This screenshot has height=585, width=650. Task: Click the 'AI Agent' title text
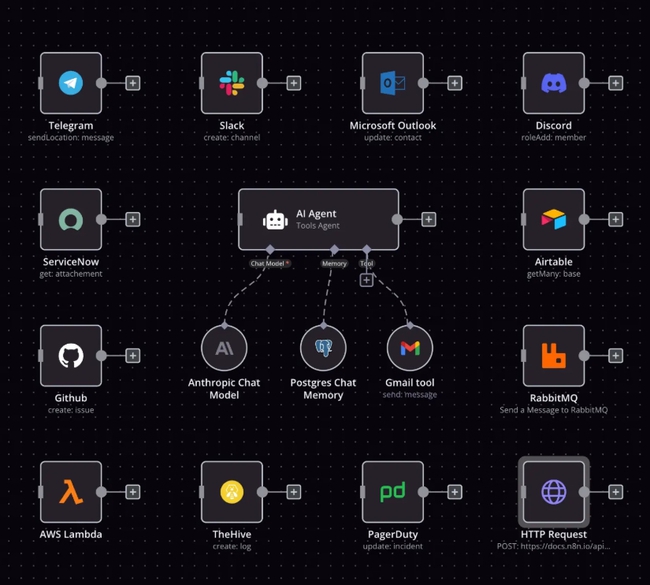[x=316, y=214]
